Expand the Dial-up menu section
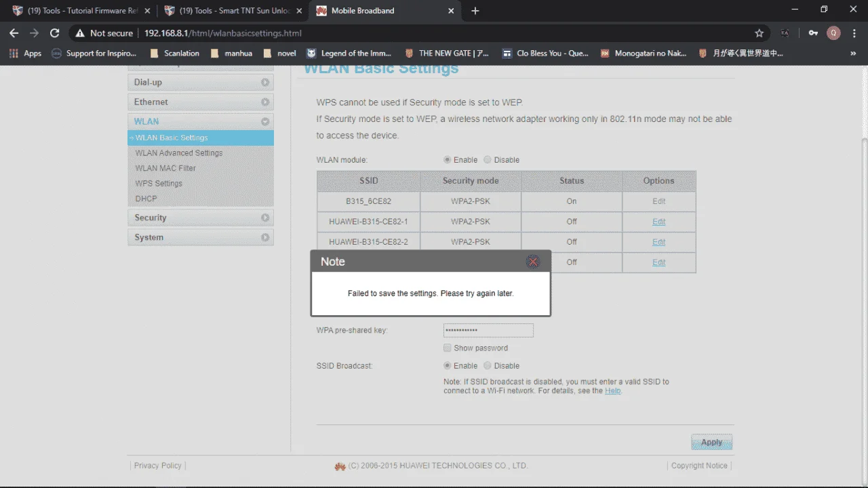This screenshot has width=868, height=488. click(x=265, y=83)
